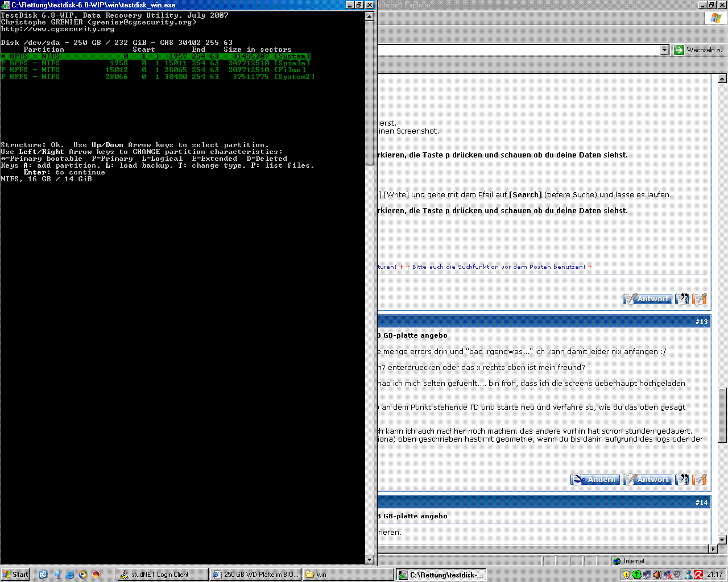The image size is (728, 582).
Task: Click the IE address bar field
Action: tap(518, 50)
